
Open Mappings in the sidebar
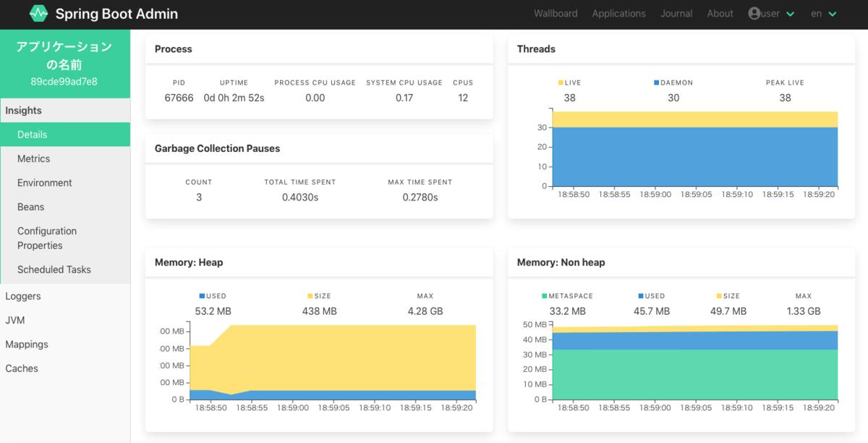pos(65,345)
